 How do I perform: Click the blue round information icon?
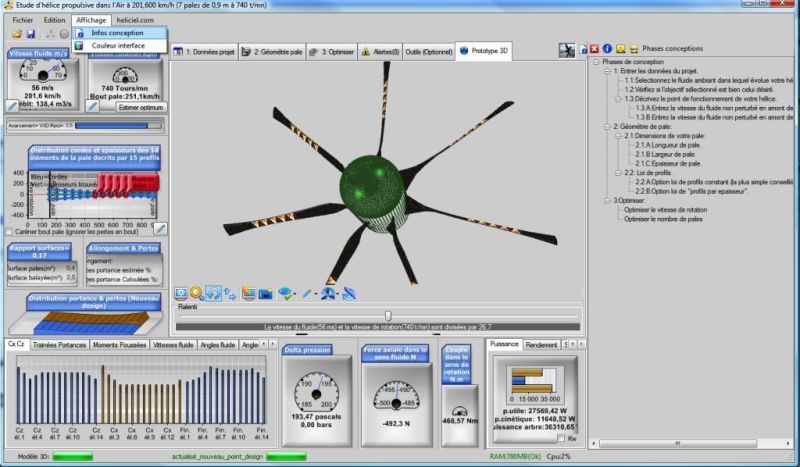point(607,49)
